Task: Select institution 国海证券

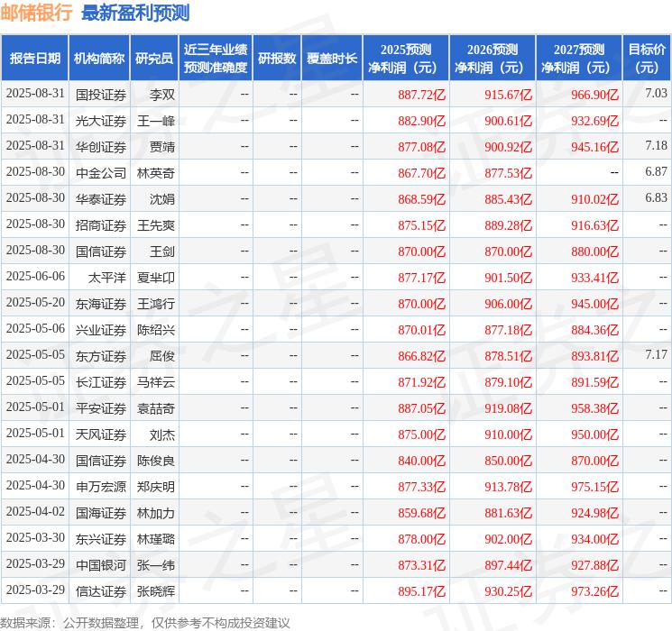Action: [101, 513]
